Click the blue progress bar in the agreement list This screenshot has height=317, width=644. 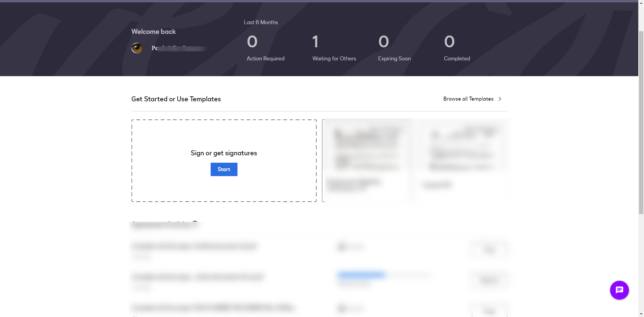(x=362, y=275)
